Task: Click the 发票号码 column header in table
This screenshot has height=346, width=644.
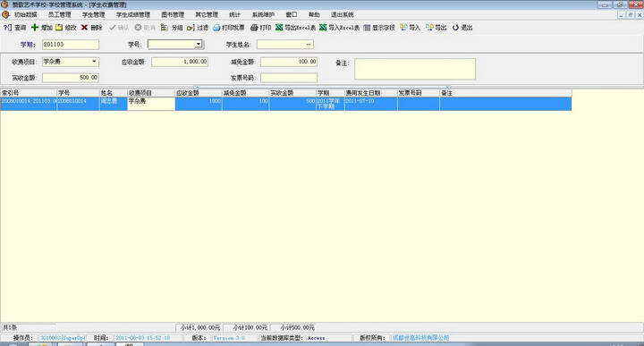Action: click(418, 93)
